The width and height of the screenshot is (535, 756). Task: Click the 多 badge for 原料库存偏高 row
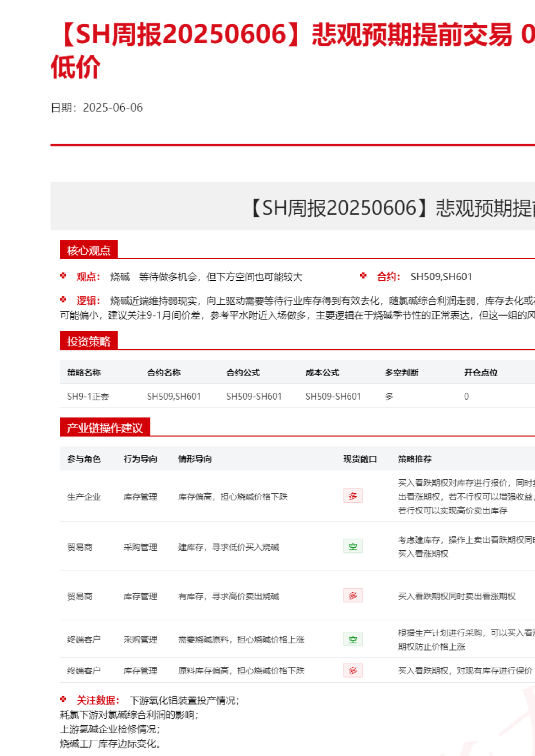353,670
